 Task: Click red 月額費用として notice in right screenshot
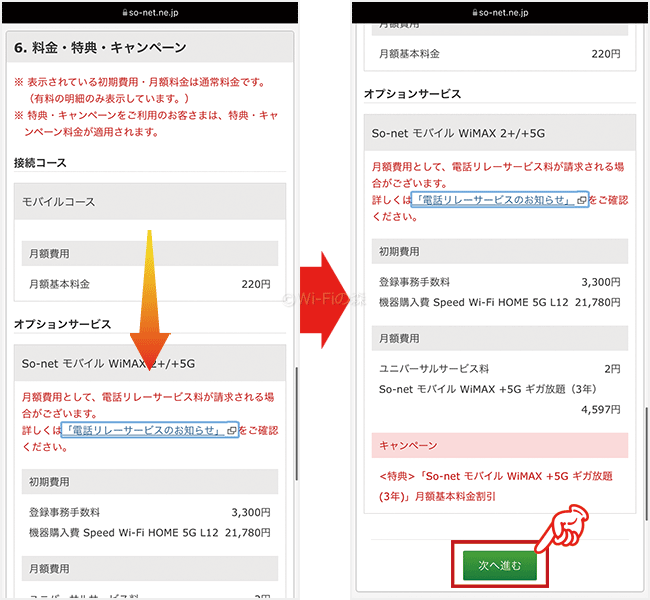[500, 192]
